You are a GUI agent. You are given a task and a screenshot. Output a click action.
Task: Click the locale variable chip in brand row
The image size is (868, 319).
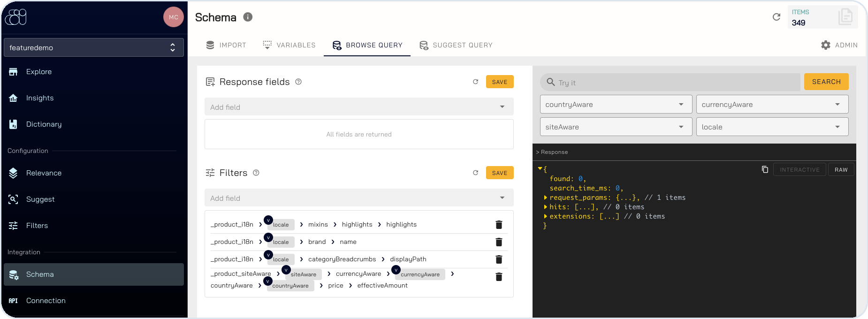(x=281, y=242)
